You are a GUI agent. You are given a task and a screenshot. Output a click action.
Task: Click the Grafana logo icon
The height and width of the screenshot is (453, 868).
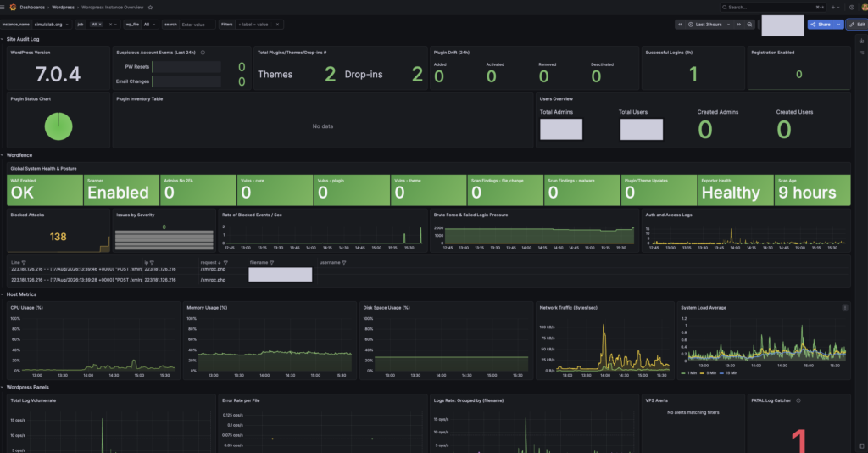pos(13,7)
